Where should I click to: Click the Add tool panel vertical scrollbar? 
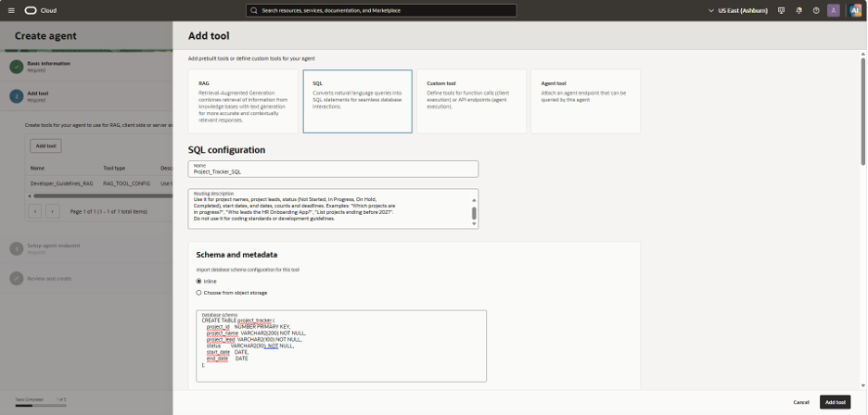862,110
